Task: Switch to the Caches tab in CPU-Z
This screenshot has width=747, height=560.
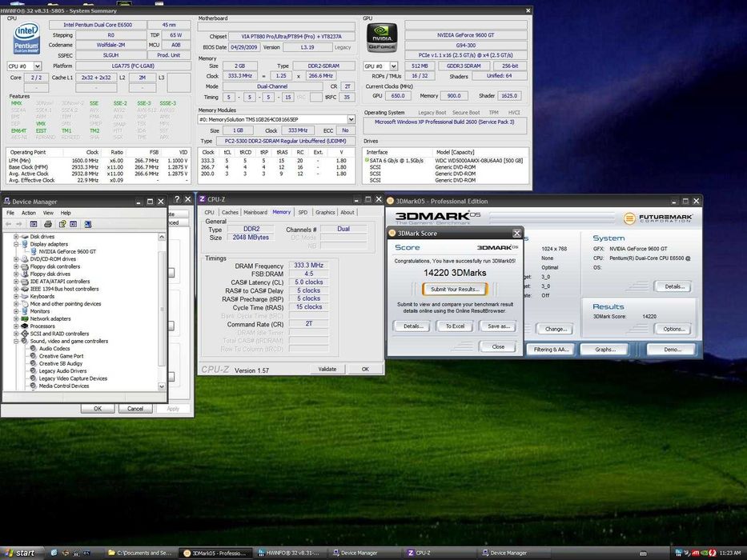Action: [x=230, y=212]
